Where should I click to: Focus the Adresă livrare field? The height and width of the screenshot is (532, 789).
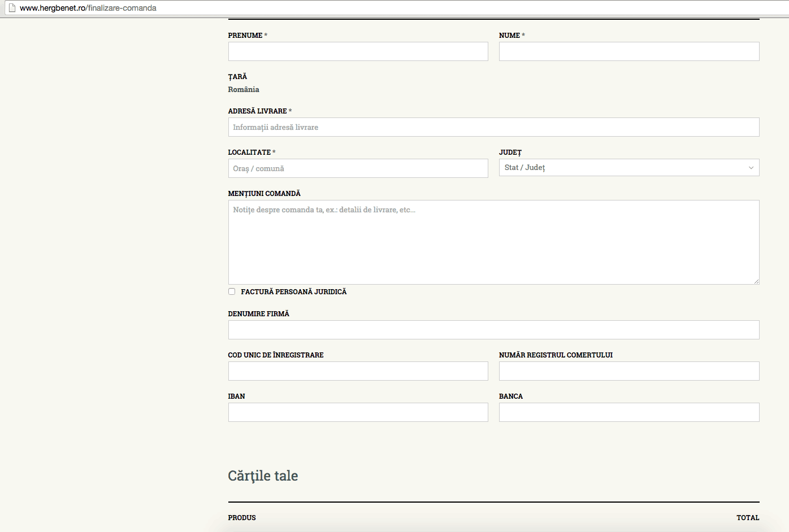tap(493, 127)
